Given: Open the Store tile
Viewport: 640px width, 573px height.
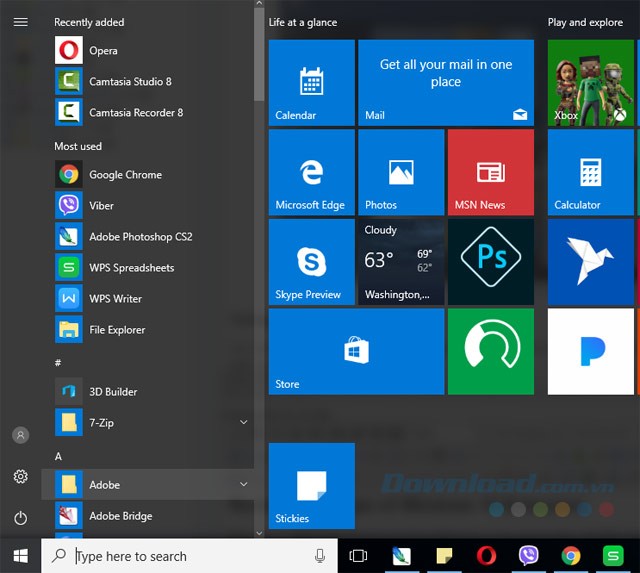Looking at the screenshot, I should [x=356, y=351].
